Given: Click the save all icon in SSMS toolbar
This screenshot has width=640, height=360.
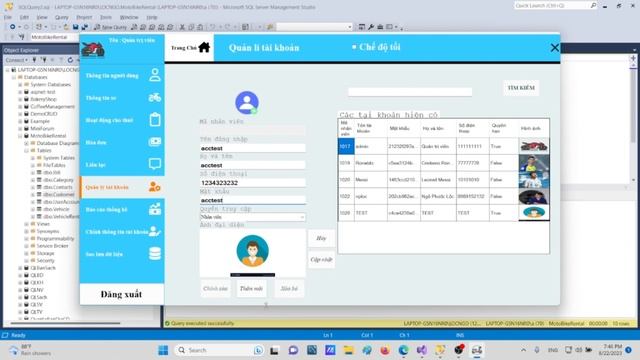Looking at the screenshot, I should [84, 27].
